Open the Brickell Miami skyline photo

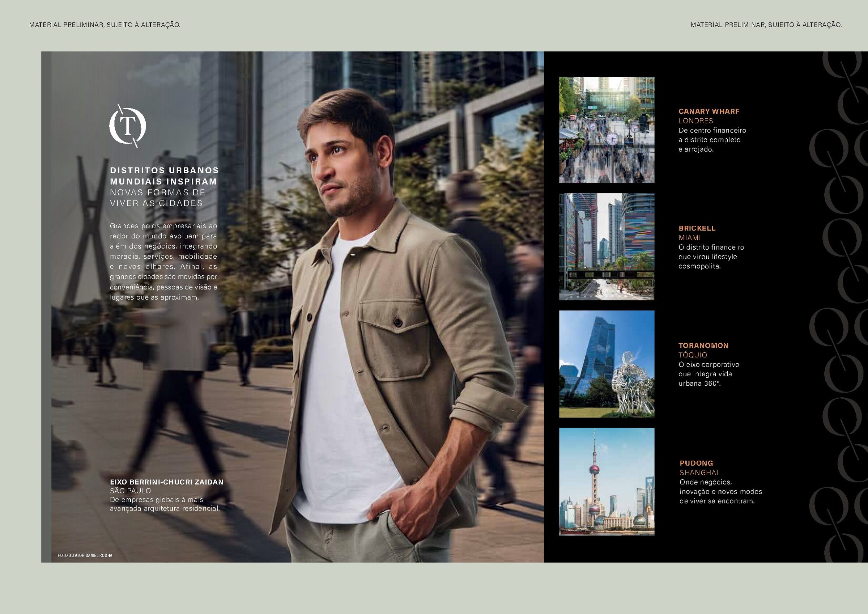pos(607,247)
